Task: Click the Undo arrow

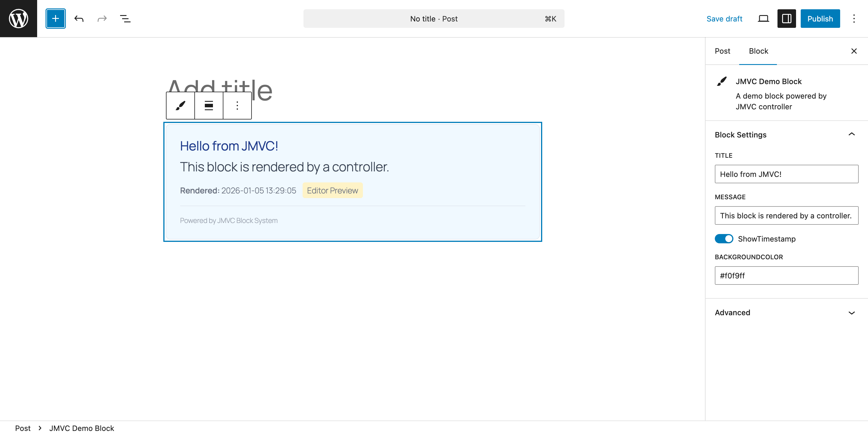Action: pyautogui.click(x=79, y=19)
